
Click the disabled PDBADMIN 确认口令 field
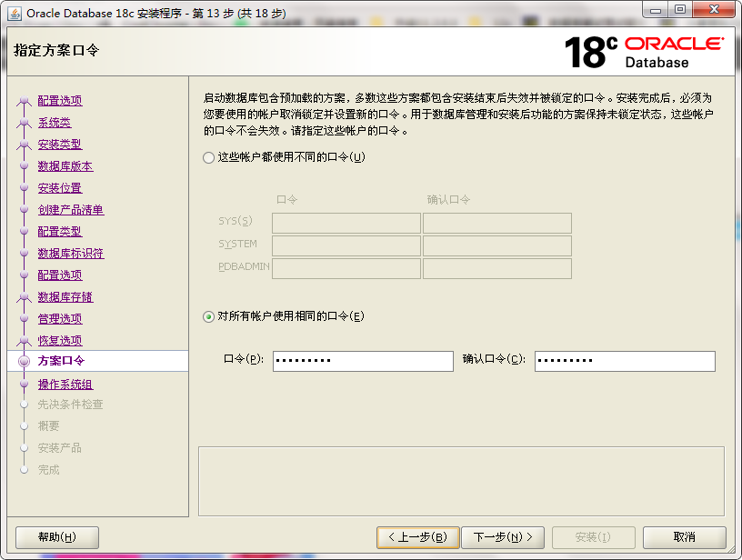[497, 268]
